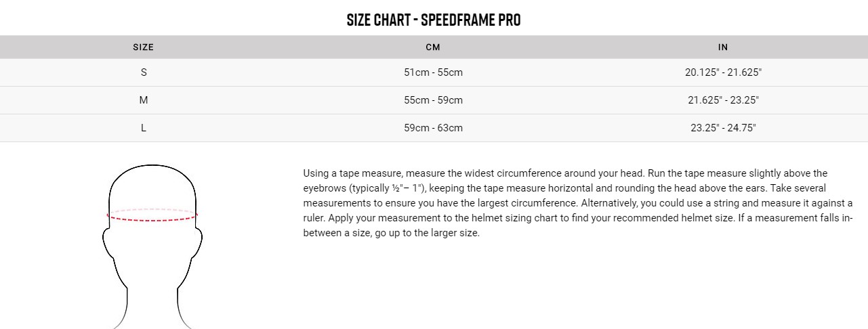Select the IN column header
Screen dimensions: 868x329
(x=723, y=47)
